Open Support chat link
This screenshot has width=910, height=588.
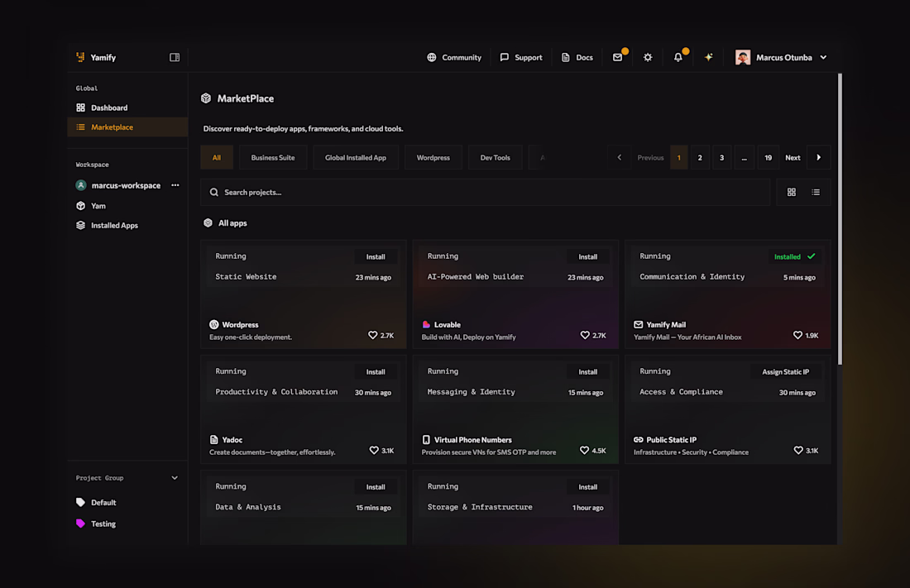(x=520, y=57)
